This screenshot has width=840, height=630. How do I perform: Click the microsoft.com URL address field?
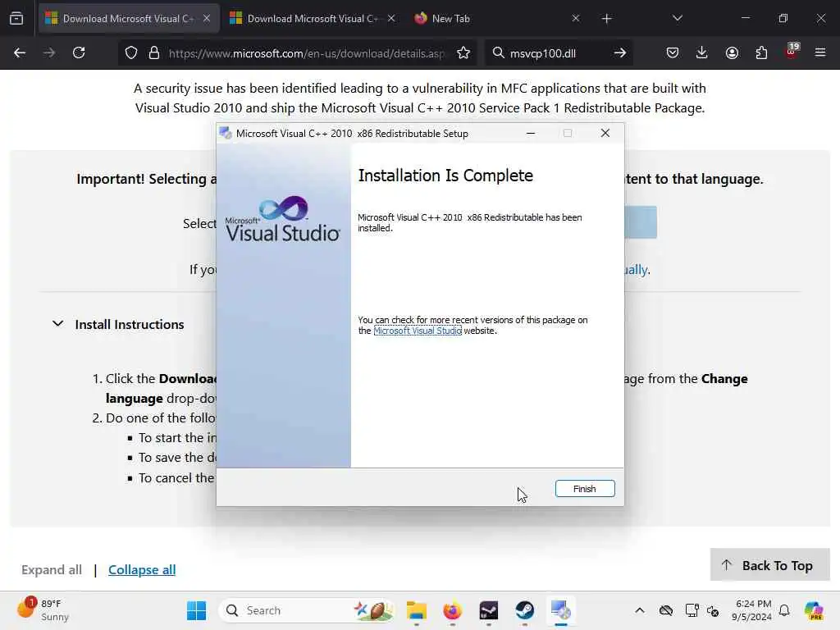(x=307, y=53)
